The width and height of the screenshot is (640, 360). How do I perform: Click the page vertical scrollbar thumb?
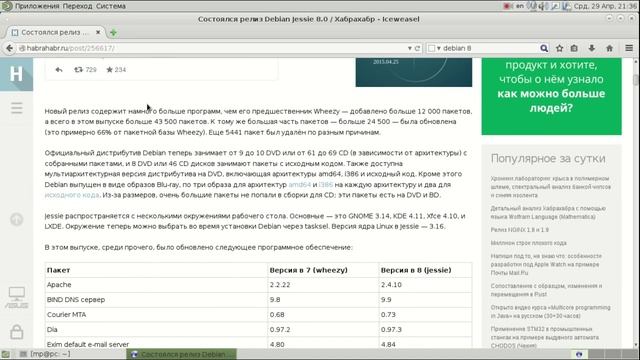tap(636, 80)
